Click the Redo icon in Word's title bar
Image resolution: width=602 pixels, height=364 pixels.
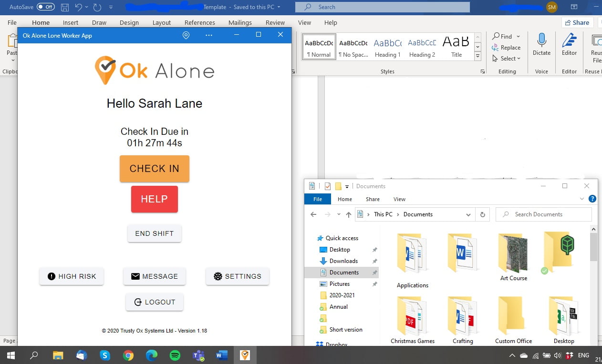97,7
